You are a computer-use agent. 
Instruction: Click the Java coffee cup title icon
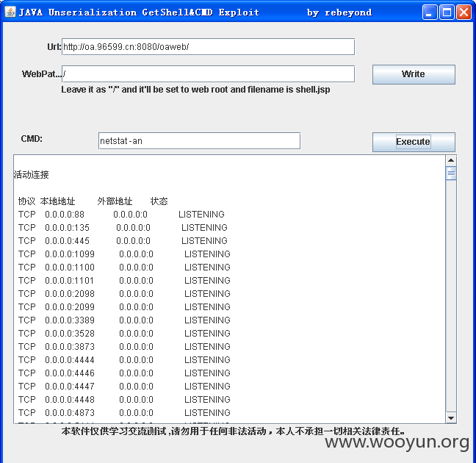click(x=10, y=12)
